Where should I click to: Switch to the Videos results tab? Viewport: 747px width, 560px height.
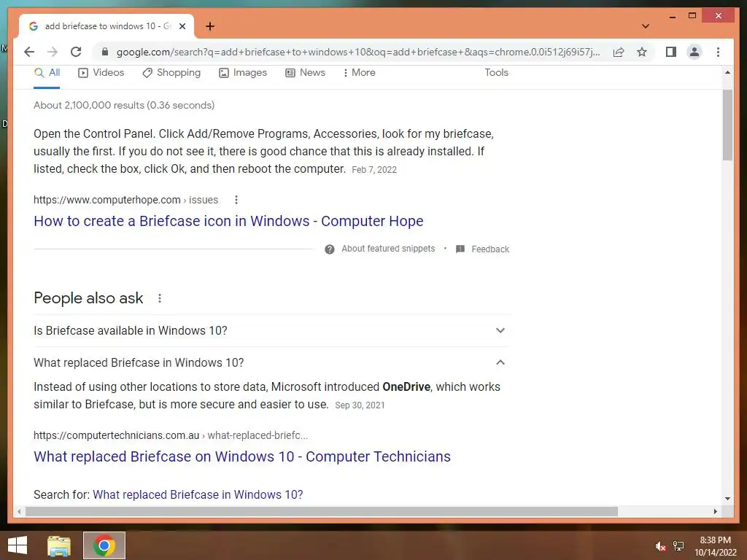coord(101,73)
